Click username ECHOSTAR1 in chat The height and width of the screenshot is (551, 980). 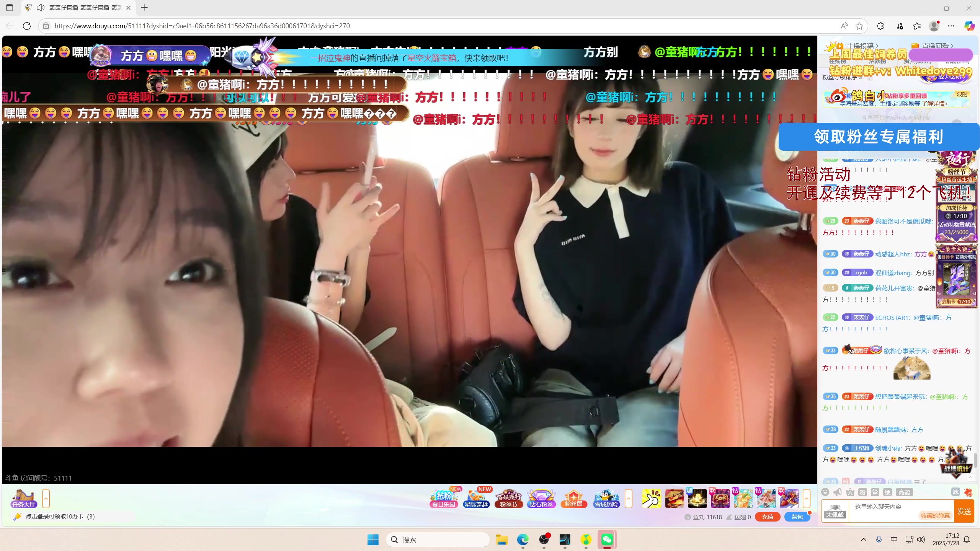(893, 318)
